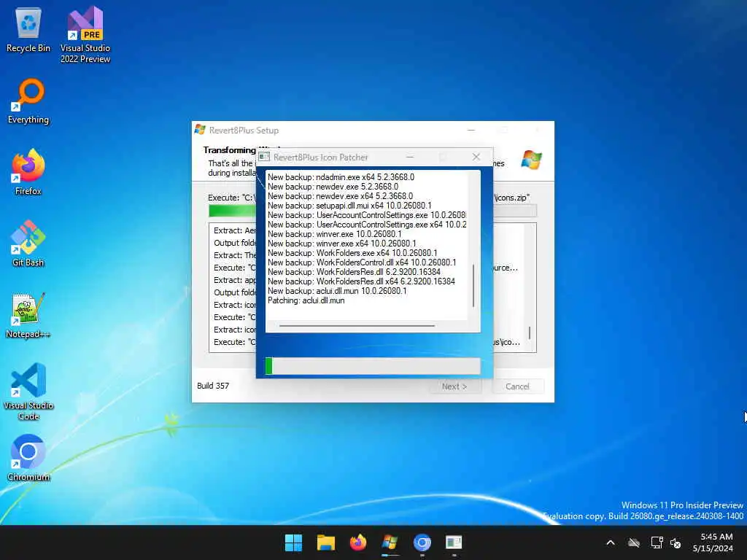This screenshot has height=560, width=747.
Task: Click the Icon Patcher green progress bar
Action: (x=373, y=366)
